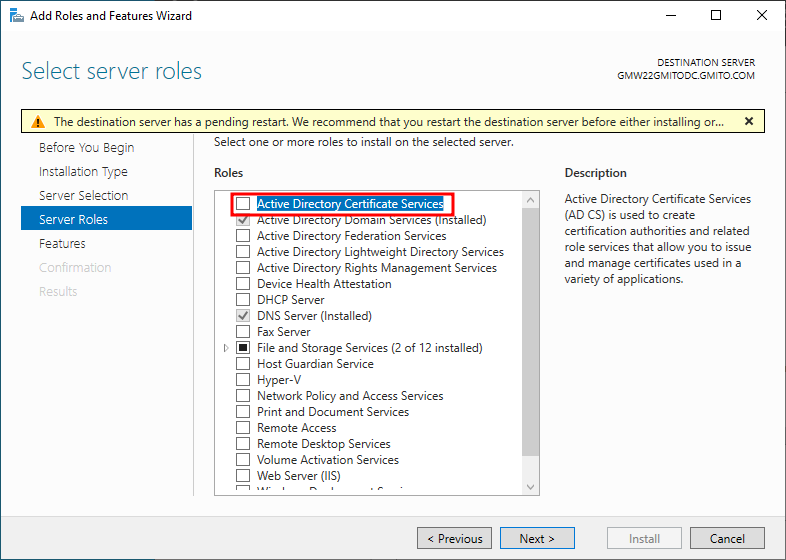The width and height of the screenshot is (786, 560).
Task: Select Remote Desktop Services label
Action: [x=323, y=444]
